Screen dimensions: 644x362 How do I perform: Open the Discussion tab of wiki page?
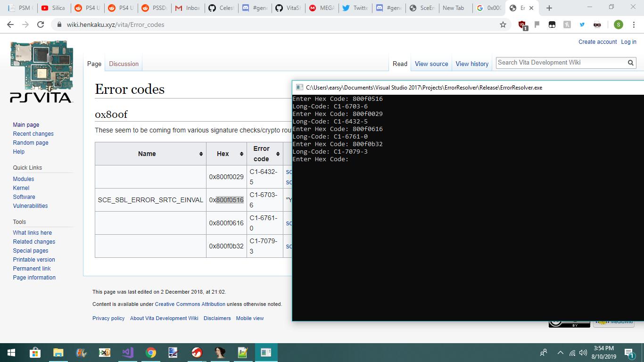click(x=124, y=64)
